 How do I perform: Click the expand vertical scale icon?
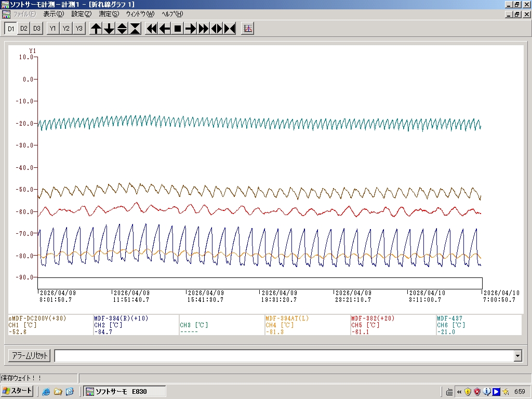point(122,29)
